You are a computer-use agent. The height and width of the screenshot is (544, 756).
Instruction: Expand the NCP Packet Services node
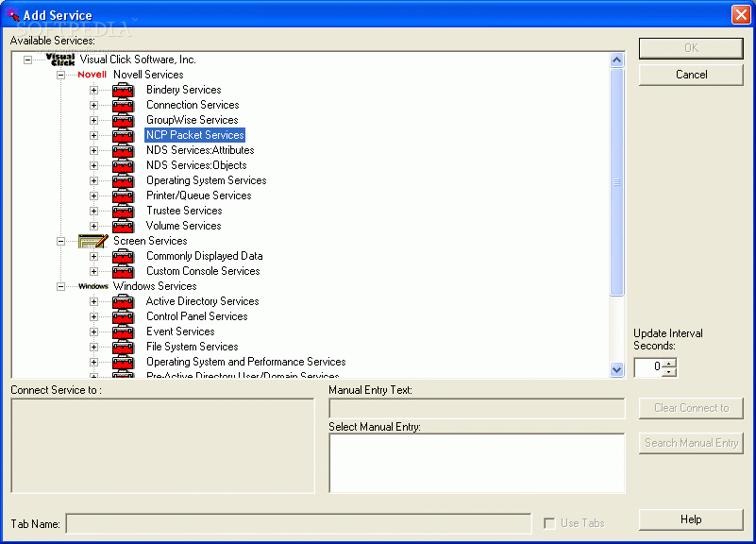pyautogui.click(x=93, y=135)
